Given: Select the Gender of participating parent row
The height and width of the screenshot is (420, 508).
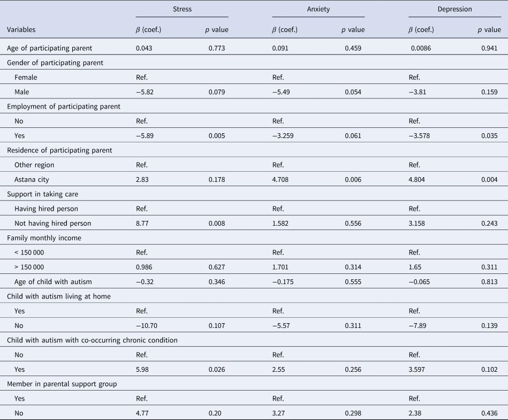Looking at the screenshot, I should [55, 63].
